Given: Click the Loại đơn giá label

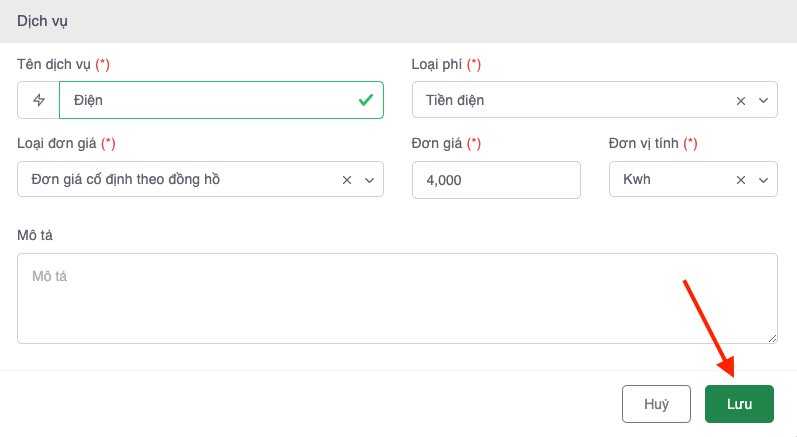Looking at the screenshot, I should 57,144.
